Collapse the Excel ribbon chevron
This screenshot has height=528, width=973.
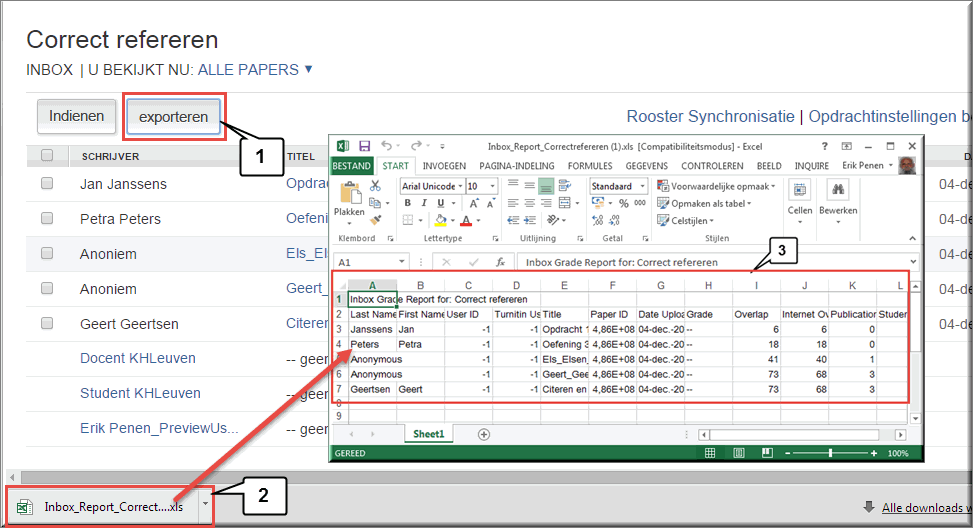point(912,238)
